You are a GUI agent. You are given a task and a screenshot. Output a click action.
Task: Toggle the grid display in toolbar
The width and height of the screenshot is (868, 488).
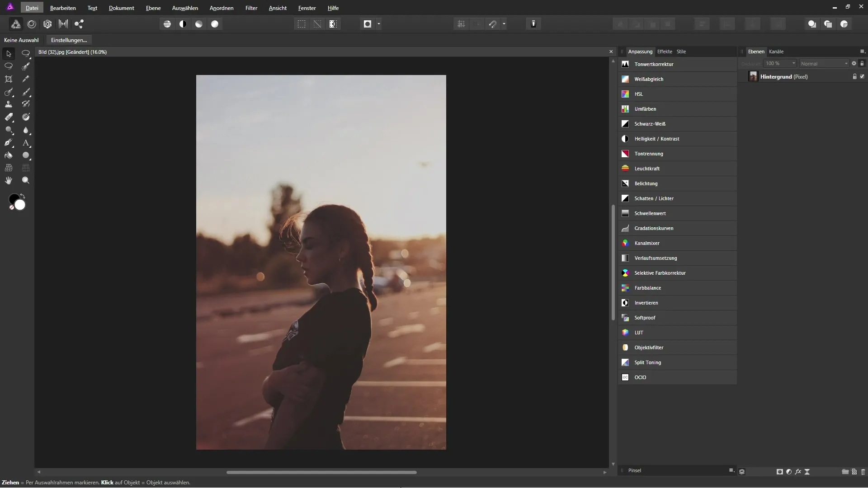tap(461, 24)
